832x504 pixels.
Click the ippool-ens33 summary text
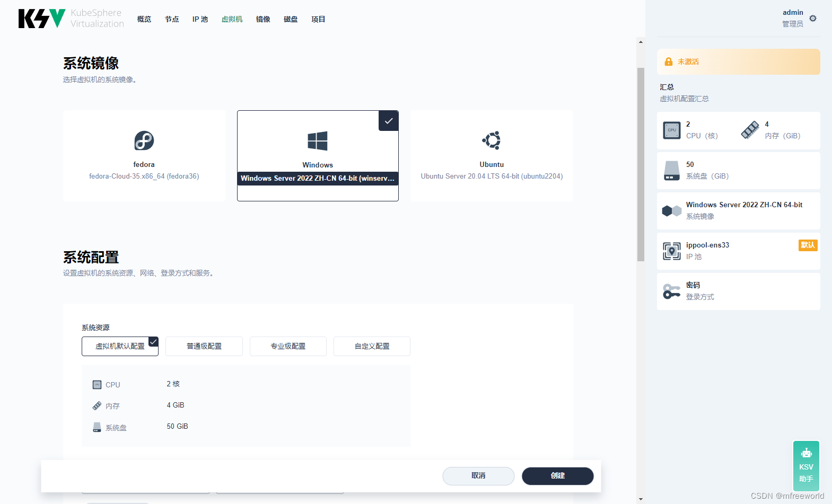click(x=707, y=245)
